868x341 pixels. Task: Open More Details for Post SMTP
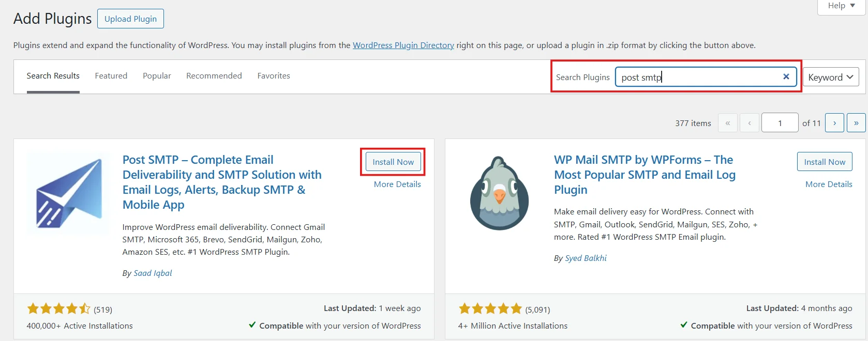tap(397, 184)
